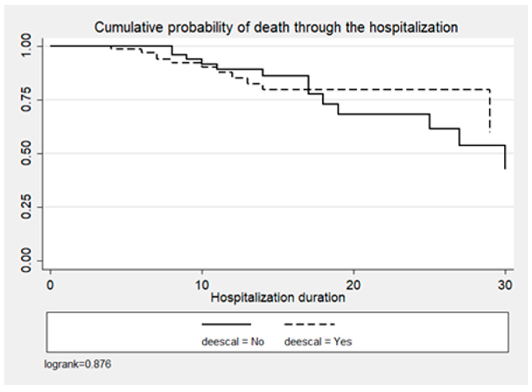
Task: Click the 0.25 y-axis tick label
Action: [x=27, y=207]
